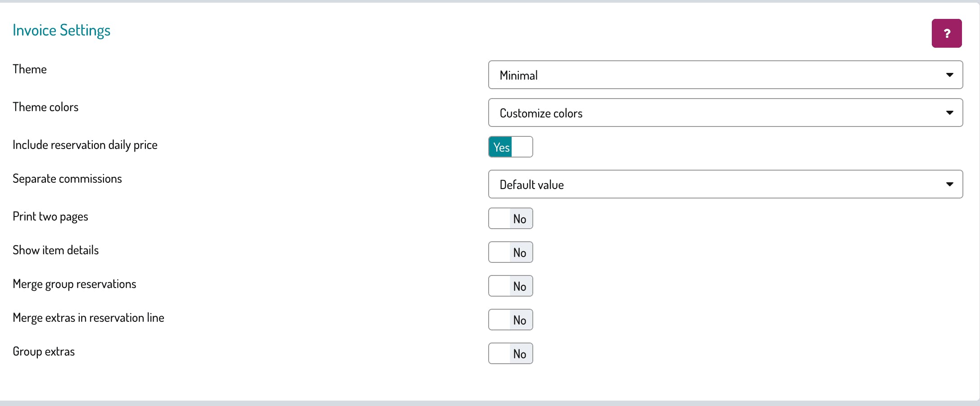This screenshot has width=980, height=406.
Task: Disable Include reservation daily price toggle
Action: 510,147
